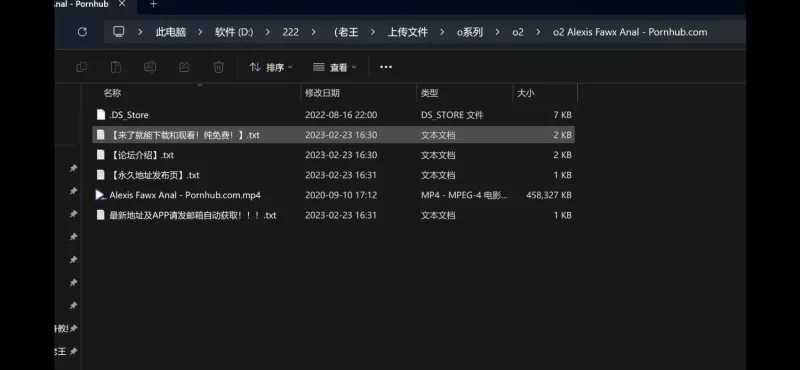
Task: Select file 【永久地址发布页】.txt
Action: point(154,175)
